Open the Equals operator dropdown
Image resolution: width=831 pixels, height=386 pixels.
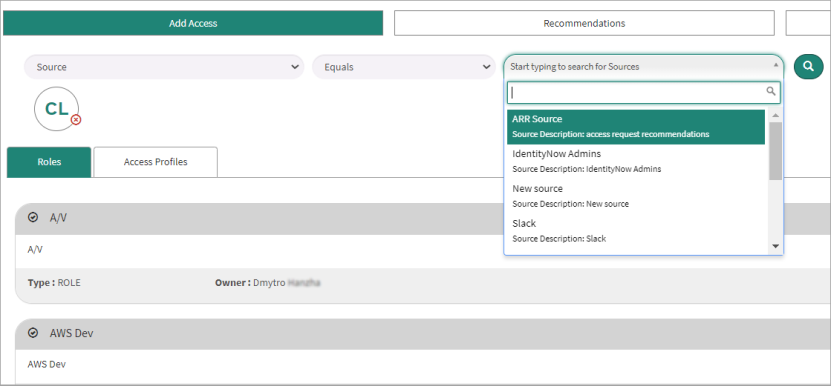click(x=404, y=67)
